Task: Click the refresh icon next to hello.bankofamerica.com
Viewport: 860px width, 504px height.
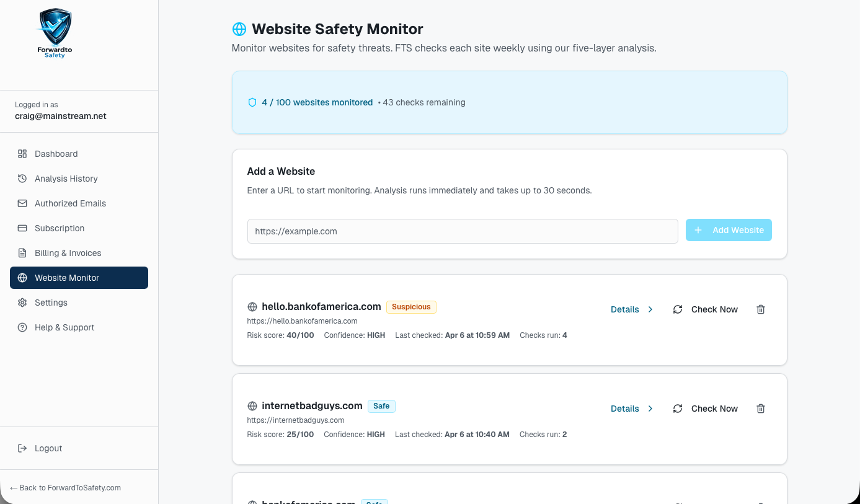Action: coord(678,309)
